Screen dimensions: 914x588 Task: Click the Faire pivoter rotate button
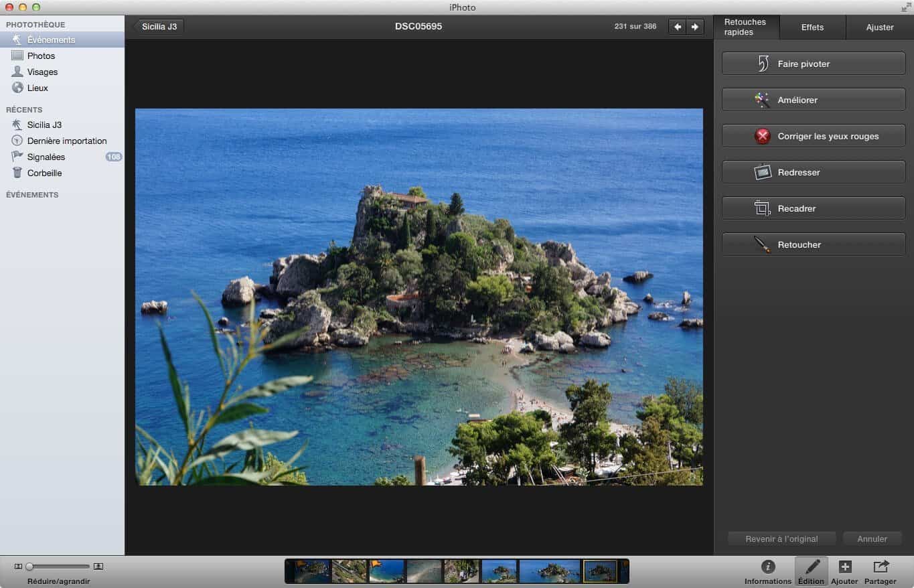(x=813, y=64)
